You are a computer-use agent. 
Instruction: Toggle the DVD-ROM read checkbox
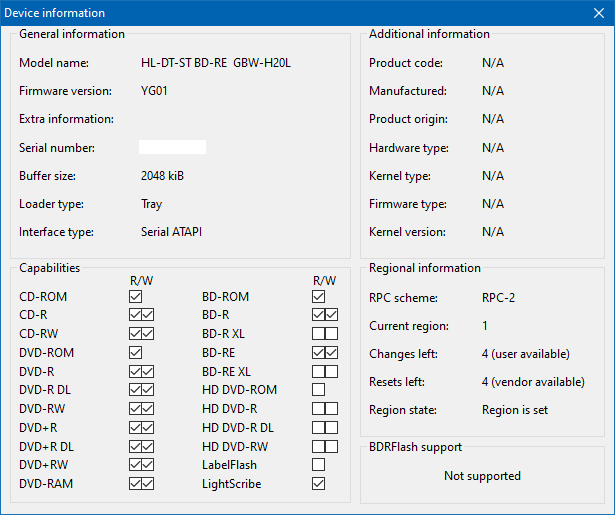[135, 352]
